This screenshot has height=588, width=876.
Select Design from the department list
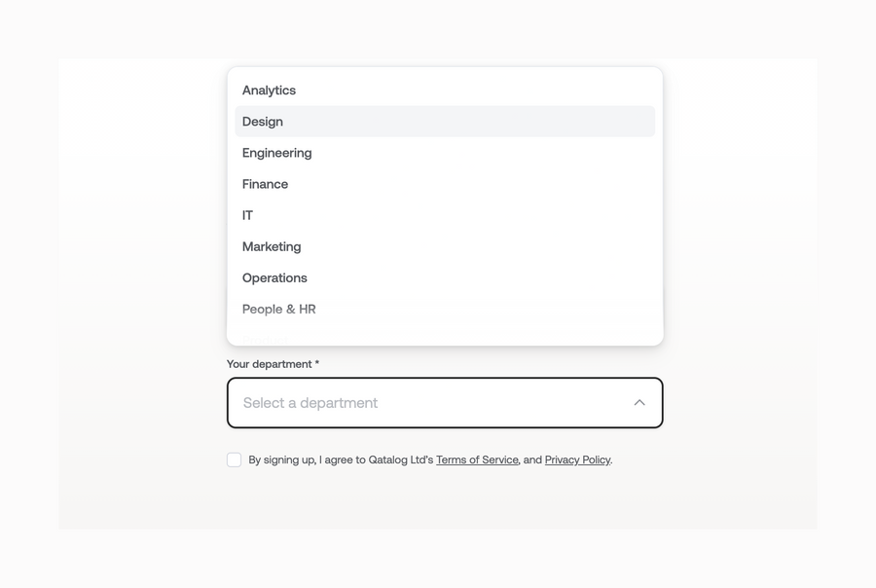click(262, 121)
